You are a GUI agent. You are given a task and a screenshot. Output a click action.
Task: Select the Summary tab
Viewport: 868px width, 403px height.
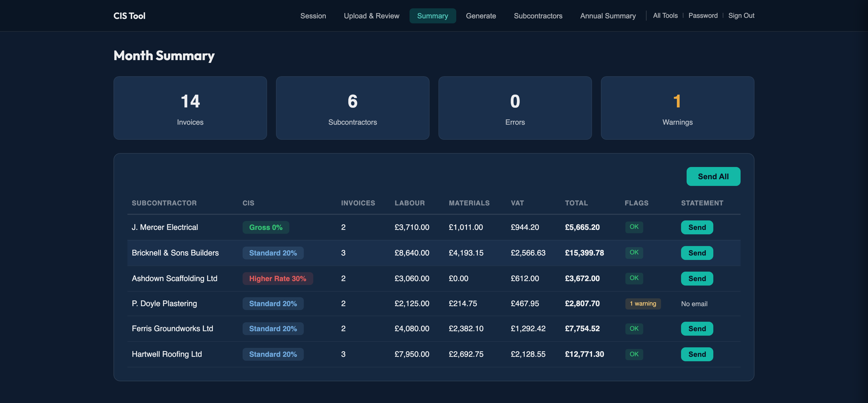point(432,16)
